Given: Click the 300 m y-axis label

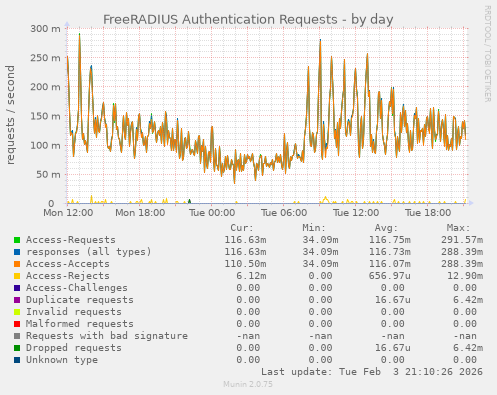Looking at the screenshot, I should (45, 29).
